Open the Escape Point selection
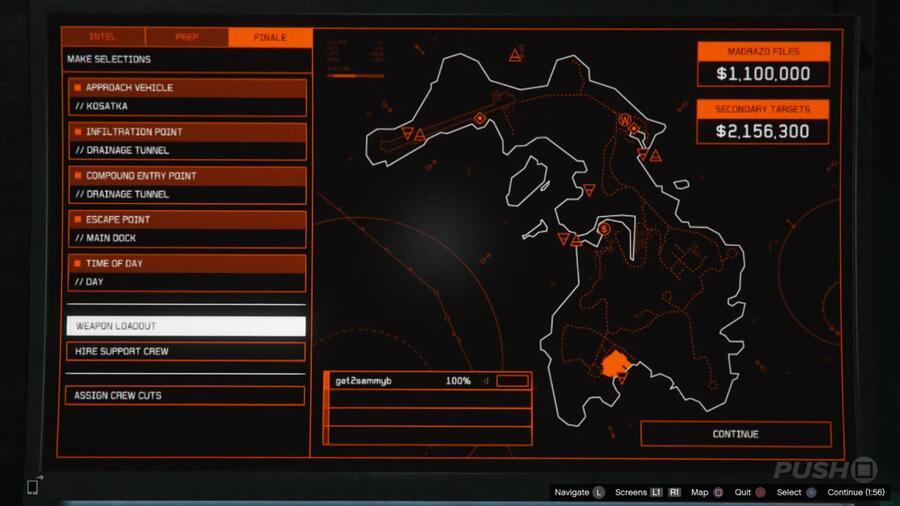Image resolution: width=900 pixels, height=506 pixels. point(187,229)
